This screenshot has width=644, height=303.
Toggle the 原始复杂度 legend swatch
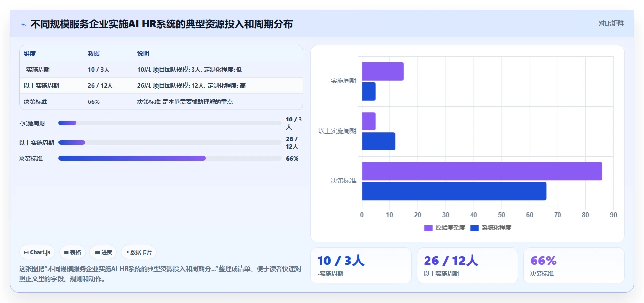click(429, 228)
